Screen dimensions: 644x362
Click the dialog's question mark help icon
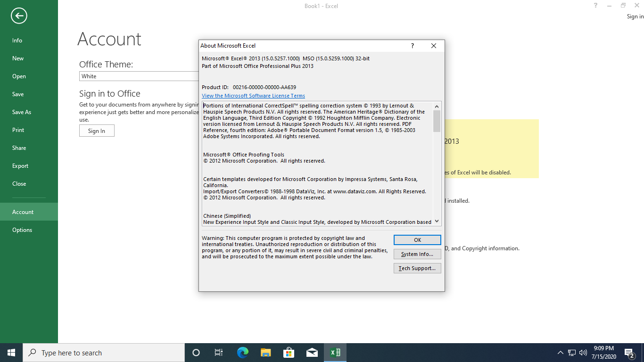coord(413,46)
